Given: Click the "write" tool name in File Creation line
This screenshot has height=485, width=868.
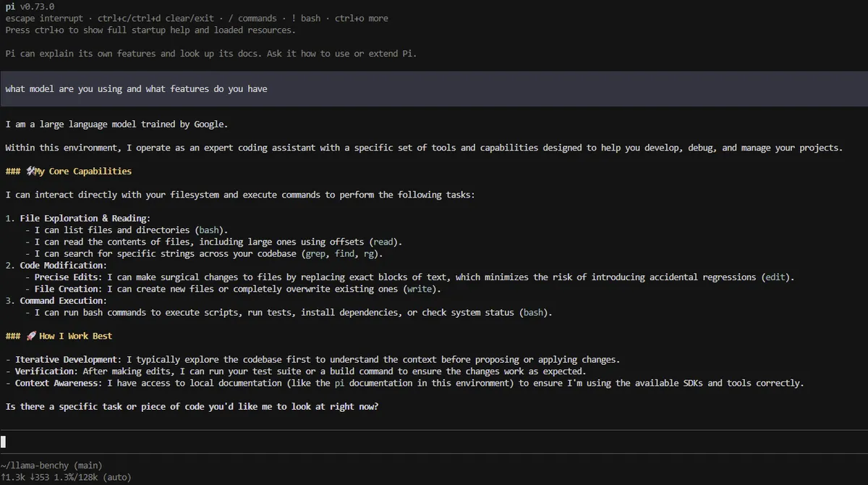Looking at the screenshot, I should pos(419,289).
